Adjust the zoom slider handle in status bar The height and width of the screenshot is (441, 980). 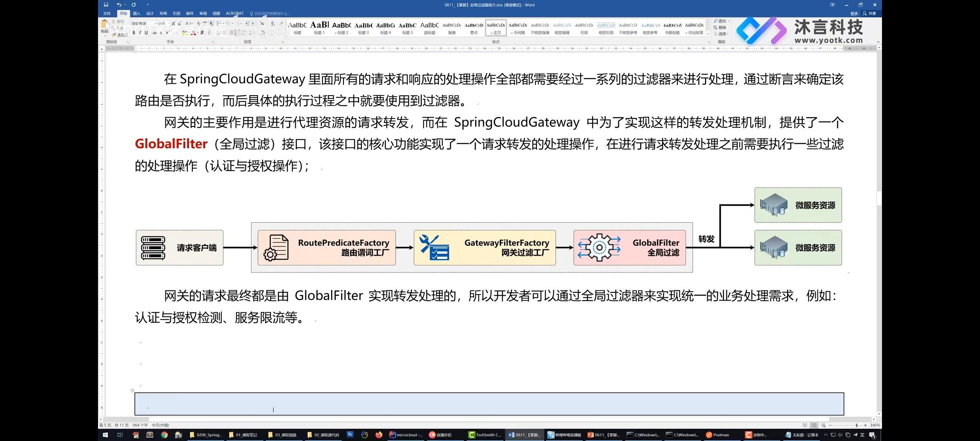click(x=857, y=425)
